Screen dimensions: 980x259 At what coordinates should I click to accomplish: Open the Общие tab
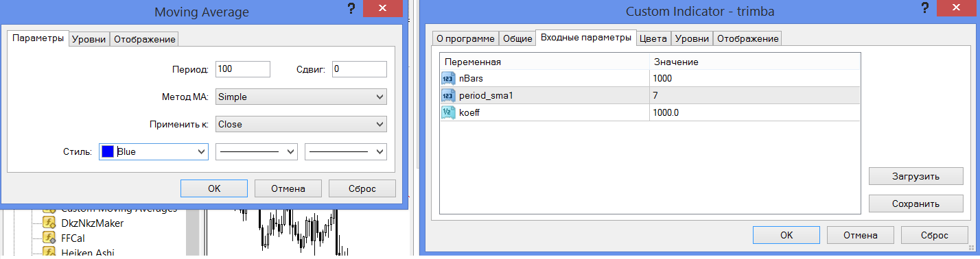517,39
